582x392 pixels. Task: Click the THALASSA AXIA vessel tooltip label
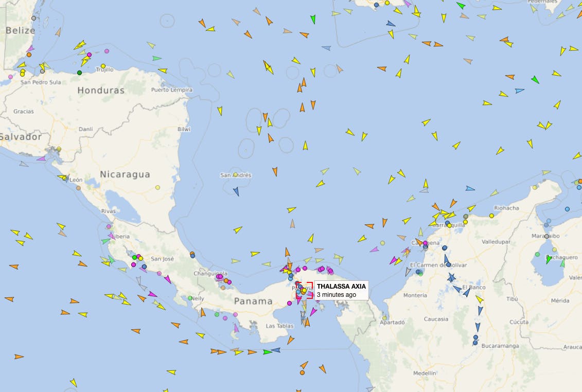point(341,290)
